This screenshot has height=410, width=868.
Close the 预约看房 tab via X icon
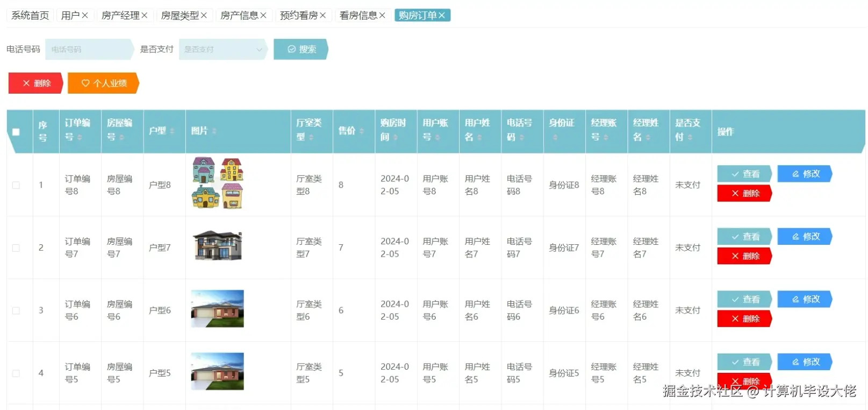pos(322,16)
